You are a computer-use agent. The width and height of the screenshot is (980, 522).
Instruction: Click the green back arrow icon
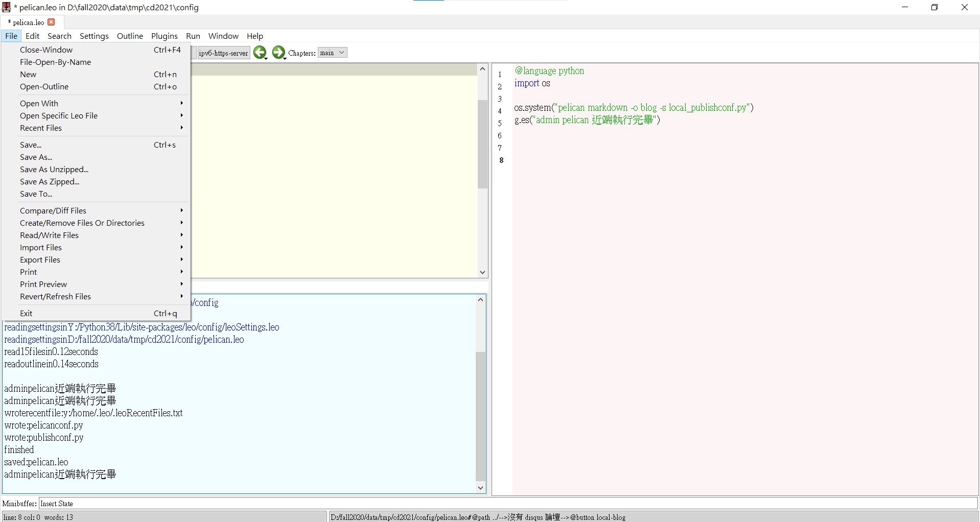[x=260, y=52]
